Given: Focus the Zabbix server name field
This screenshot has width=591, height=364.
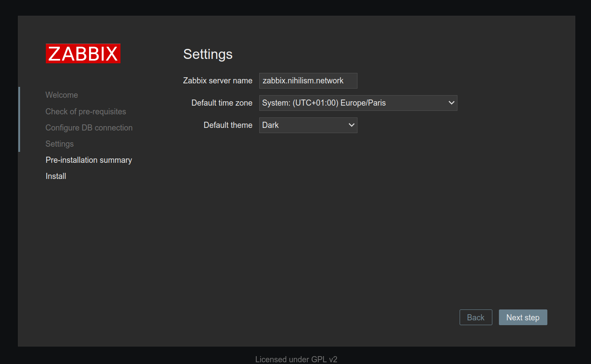Looking at the screenshot, I should [308, 81].
